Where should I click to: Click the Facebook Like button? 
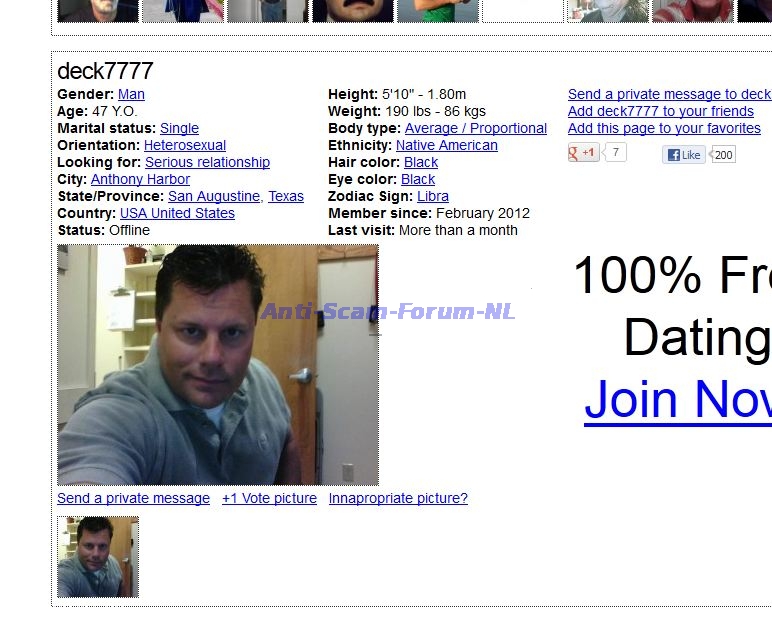click(684, 155)
